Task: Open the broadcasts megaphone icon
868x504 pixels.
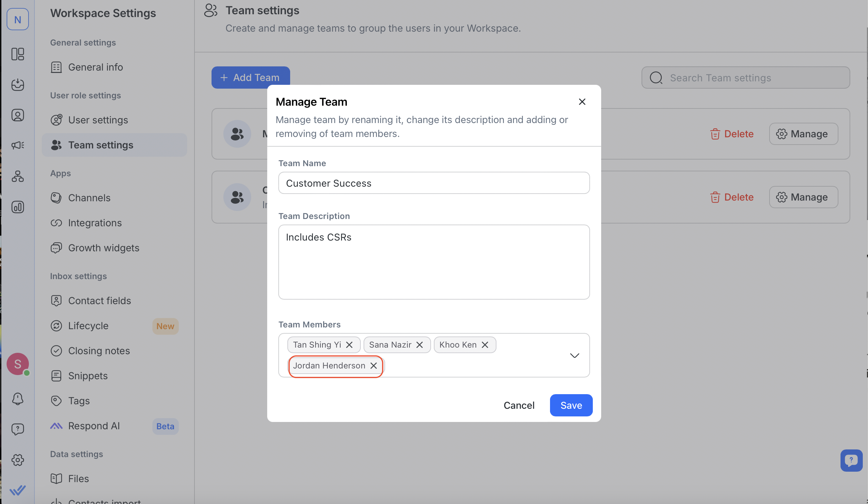Action: click(x=18, y=145)
